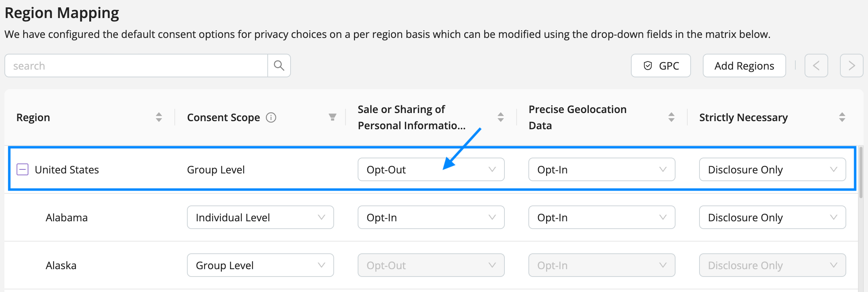The width and height of the screenshot is (868, 292).
Task: Sort the Precise Geolocation Data column
Action: point(671,117)
